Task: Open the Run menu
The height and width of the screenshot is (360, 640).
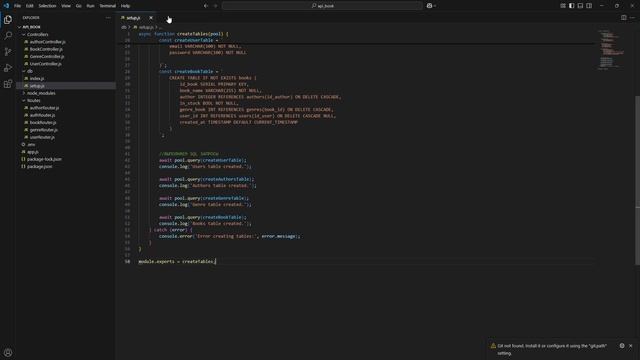Action: click(x=90, y=6)
